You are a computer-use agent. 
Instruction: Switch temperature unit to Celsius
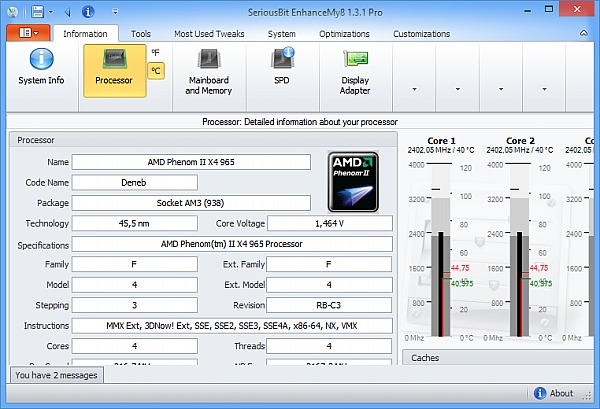[156, 71]
